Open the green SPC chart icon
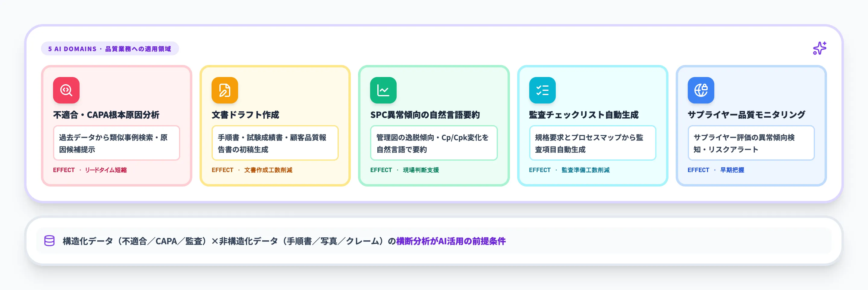 pos(383,90)
